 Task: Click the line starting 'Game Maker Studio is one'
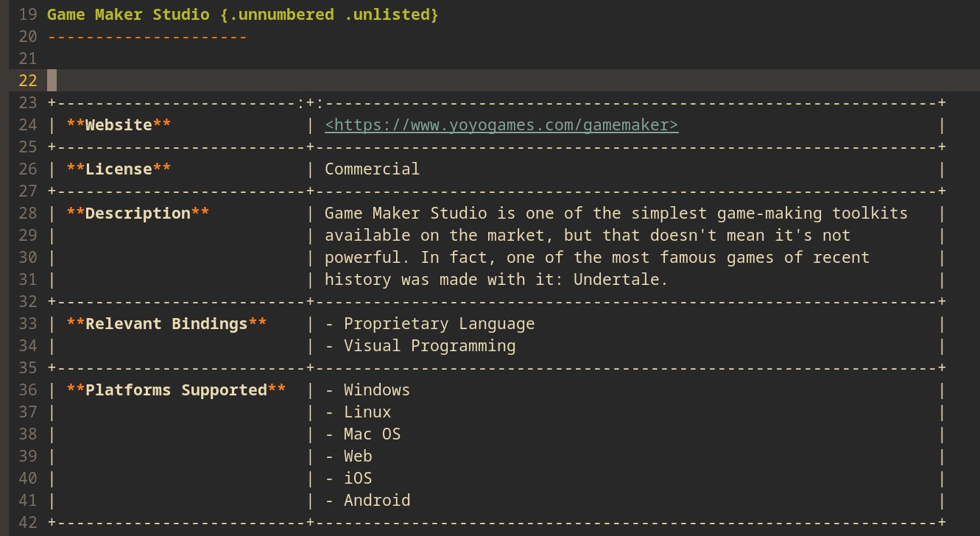[x=616, y=214]
